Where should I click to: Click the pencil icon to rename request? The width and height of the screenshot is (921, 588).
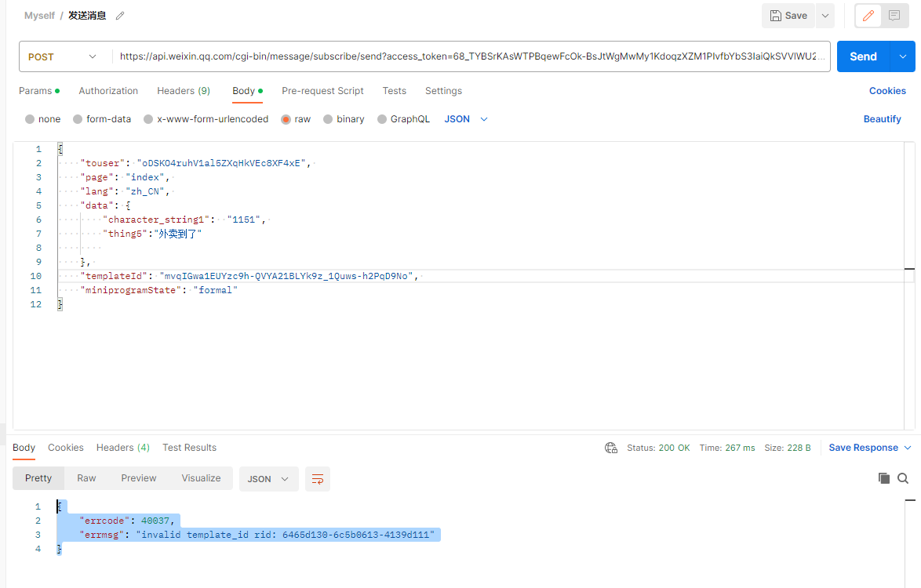[x=120, y=16]
